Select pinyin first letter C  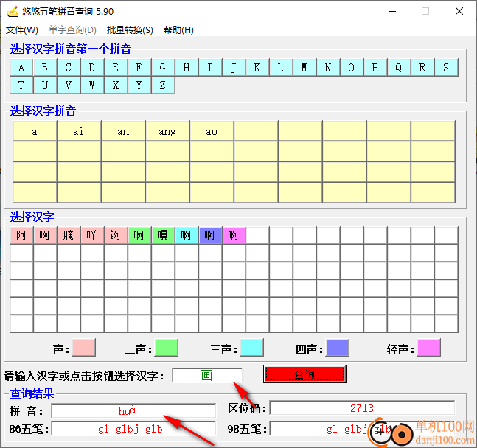(69, 68)
